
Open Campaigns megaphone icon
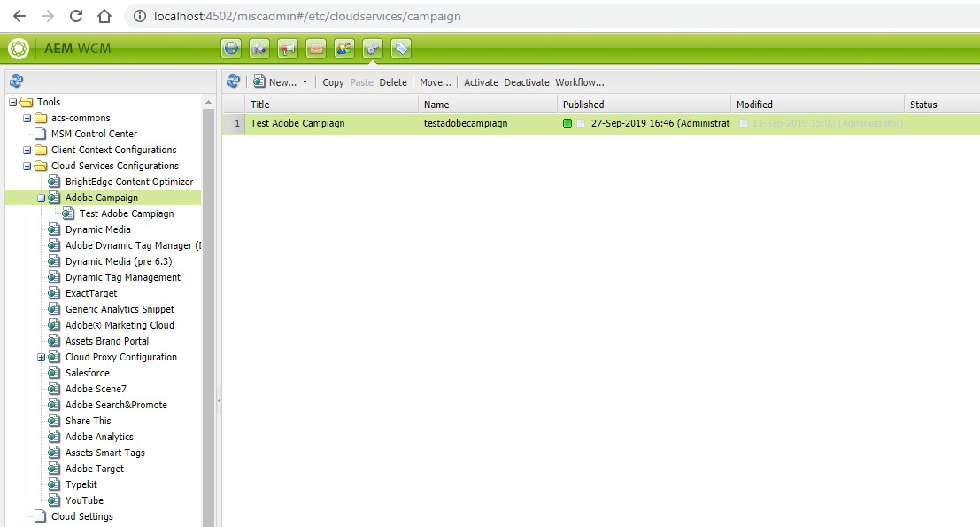[288, 48]
